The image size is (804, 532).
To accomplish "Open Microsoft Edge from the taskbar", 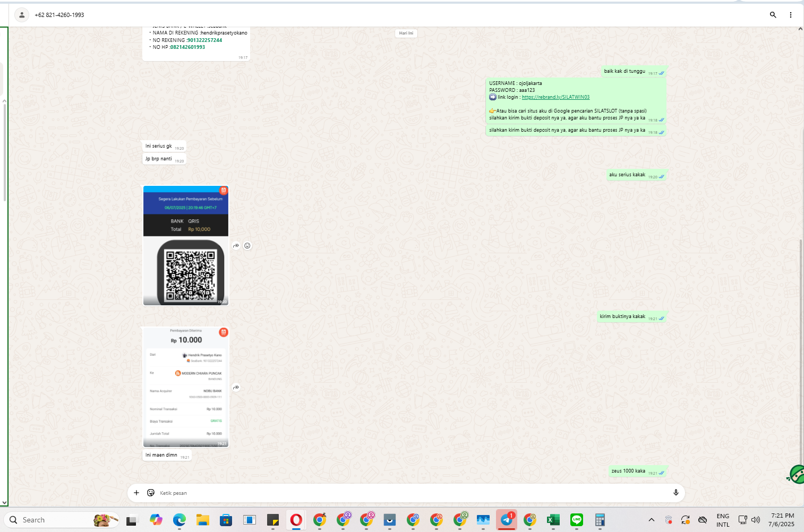I will pos(179,520).
